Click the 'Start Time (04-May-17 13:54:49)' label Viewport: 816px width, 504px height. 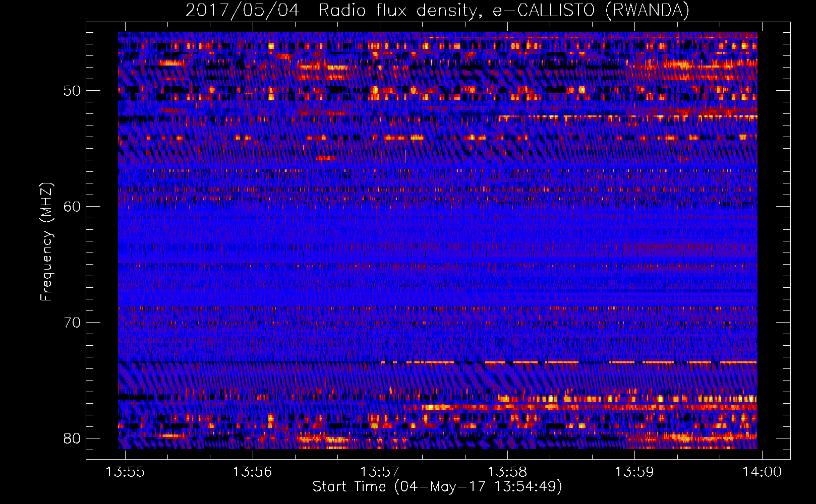point(437,486)
